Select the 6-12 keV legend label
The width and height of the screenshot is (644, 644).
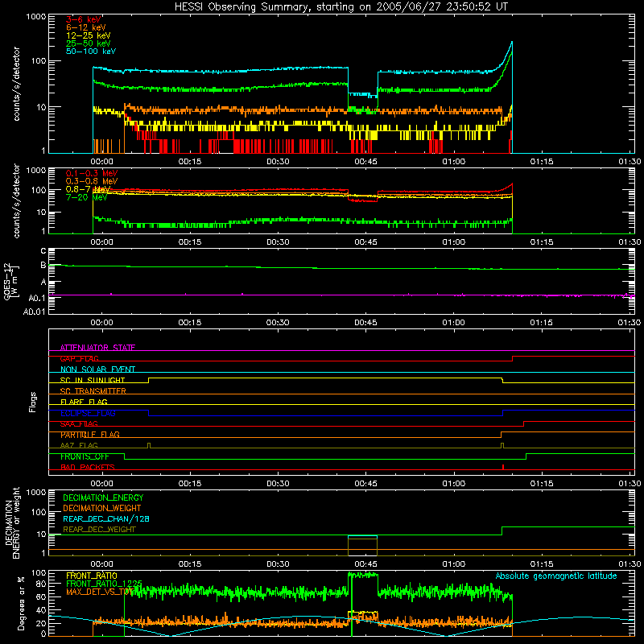(85, 27)
